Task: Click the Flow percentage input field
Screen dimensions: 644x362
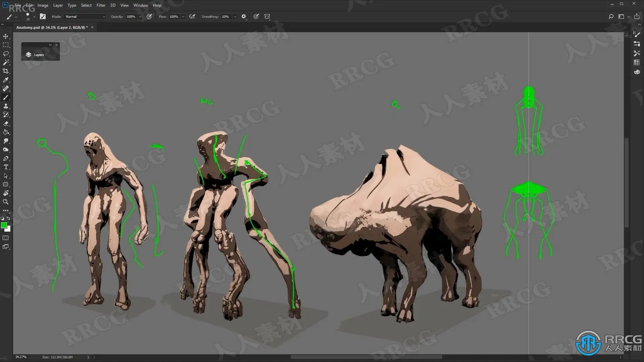Action: pos(174,16)
